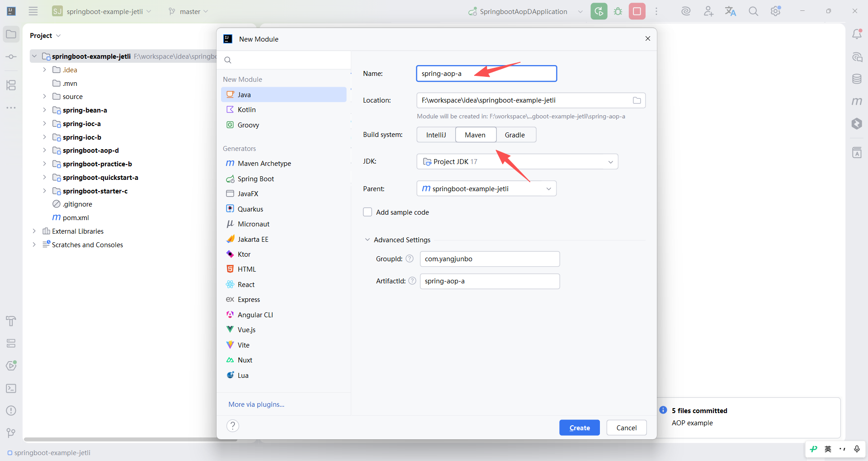868x461 pixels.
Task: Toggle the Add sample code checkbox
Action: (368, 212)
